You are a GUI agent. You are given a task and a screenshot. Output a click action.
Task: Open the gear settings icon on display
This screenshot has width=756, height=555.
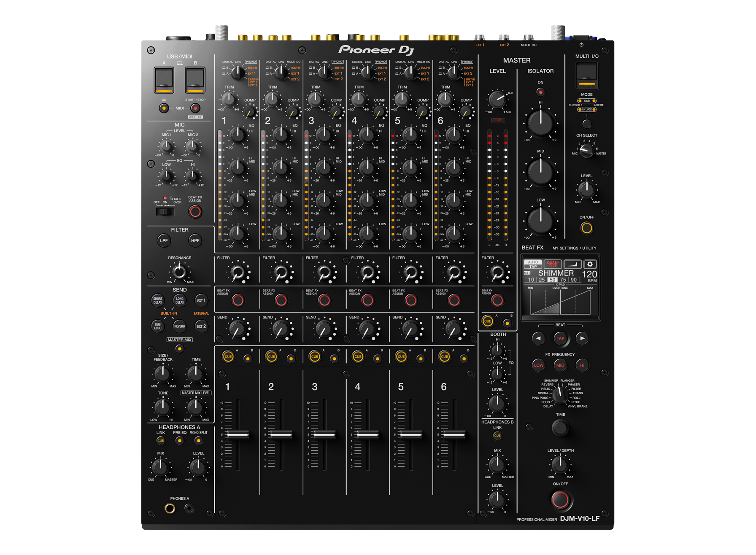click(590, 264)
